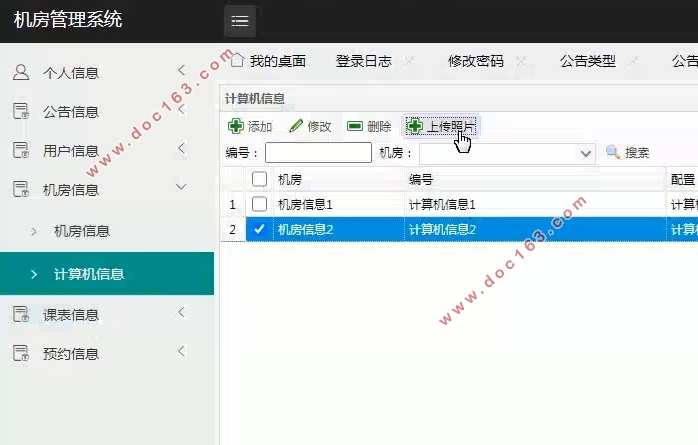Switch to the 修改密码 tab

(x=476, y=61)
